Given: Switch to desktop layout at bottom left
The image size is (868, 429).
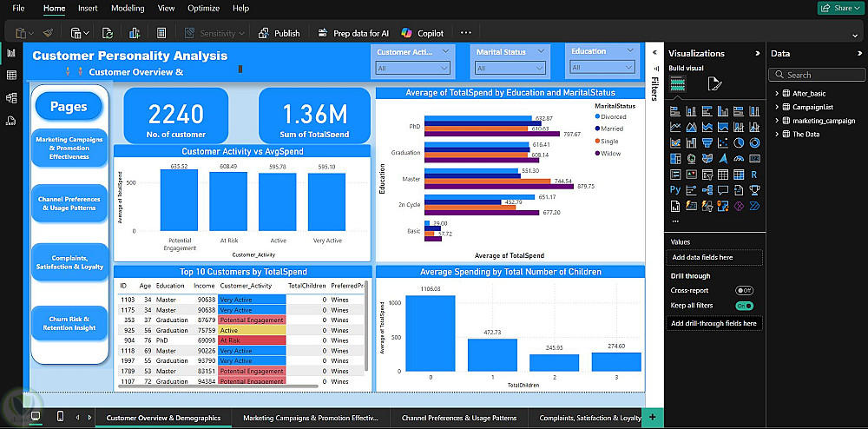Looking at the screenshot, I should click(x=36, y=416).
